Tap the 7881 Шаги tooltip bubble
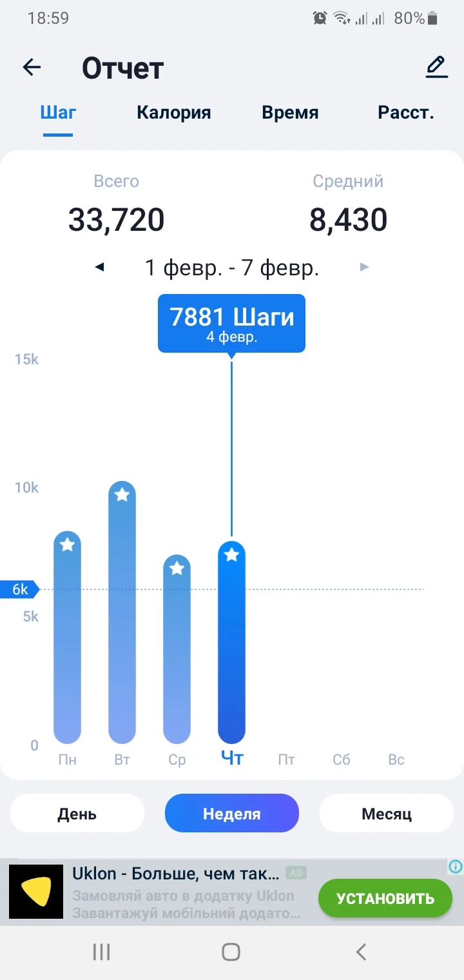Viewport: 464px width, 980px height. (231, 323)
